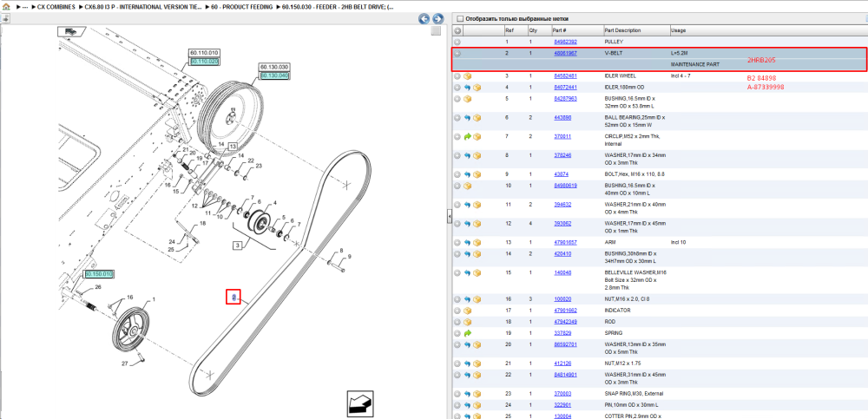The image size is (868, 419).
Task: Select the 'INDICATOR' description text
Action: (617, 311)
